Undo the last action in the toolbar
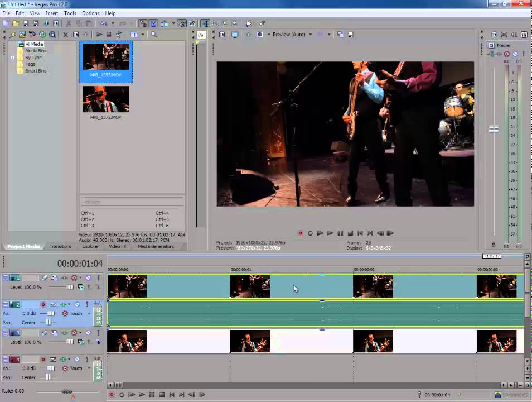Viewport: 532px width, 402px height. (104, 23)
